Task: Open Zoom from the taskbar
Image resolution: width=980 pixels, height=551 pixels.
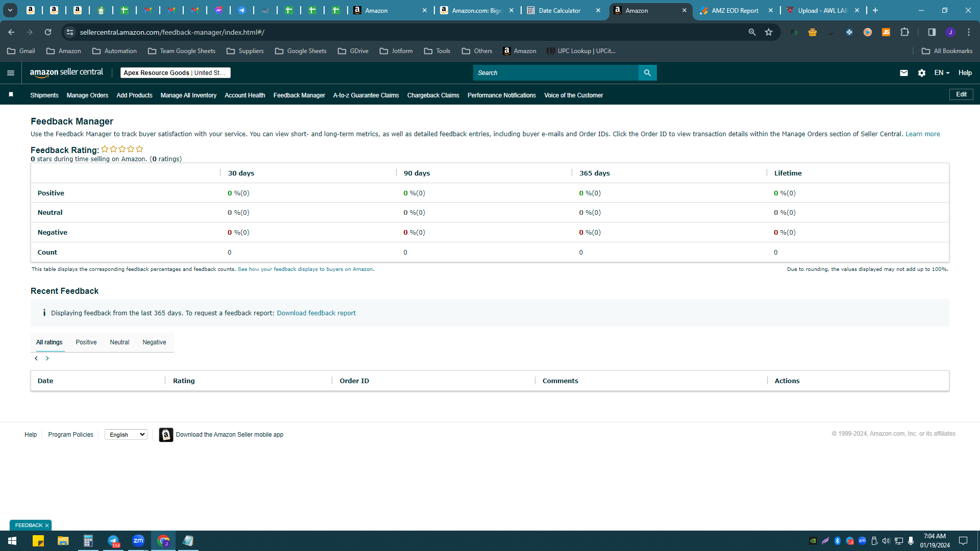Action: pyautogui.click(x=138, y=541)
